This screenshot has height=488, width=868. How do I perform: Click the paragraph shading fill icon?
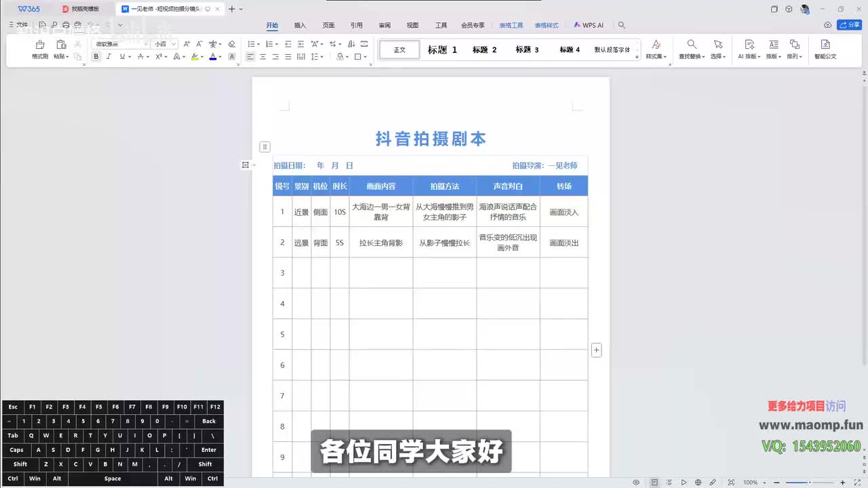click(339, 57)
